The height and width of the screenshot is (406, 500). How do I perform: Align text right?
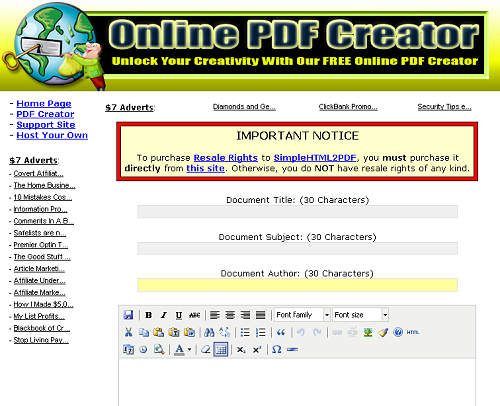pos(245,315)
